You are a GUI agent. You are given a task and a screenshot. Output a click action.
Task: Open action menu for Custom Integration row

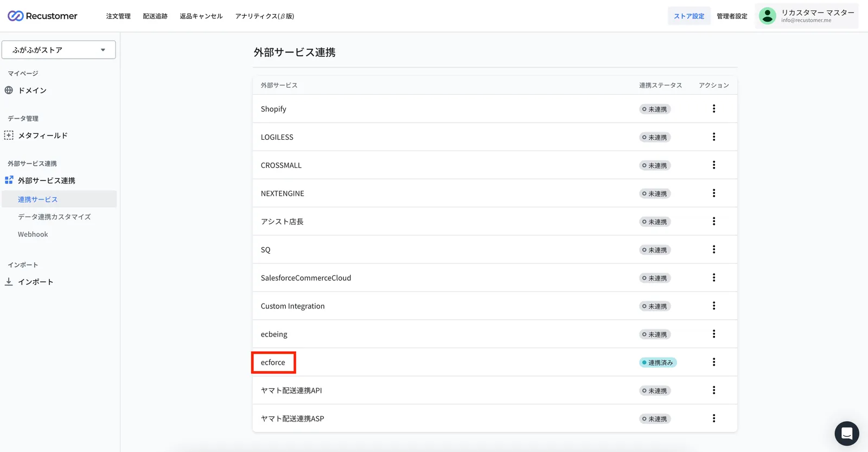[714, 306]
